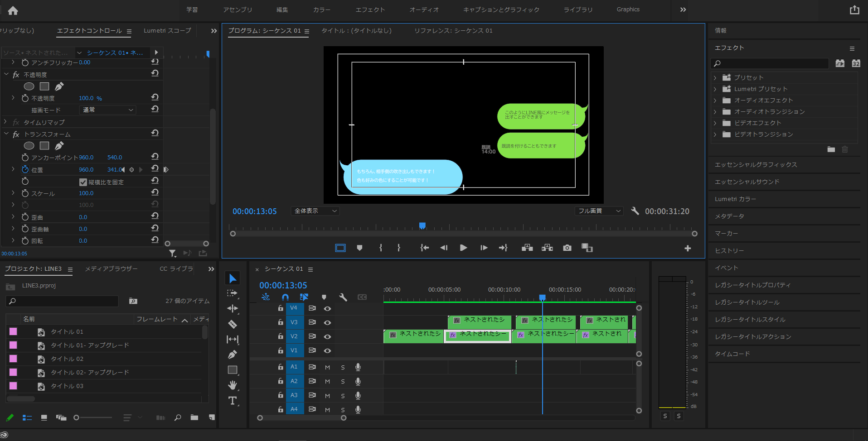Select the Hand tool in the toolbox
The height and width of the screenshot is (441, 868).
(233, 385)
